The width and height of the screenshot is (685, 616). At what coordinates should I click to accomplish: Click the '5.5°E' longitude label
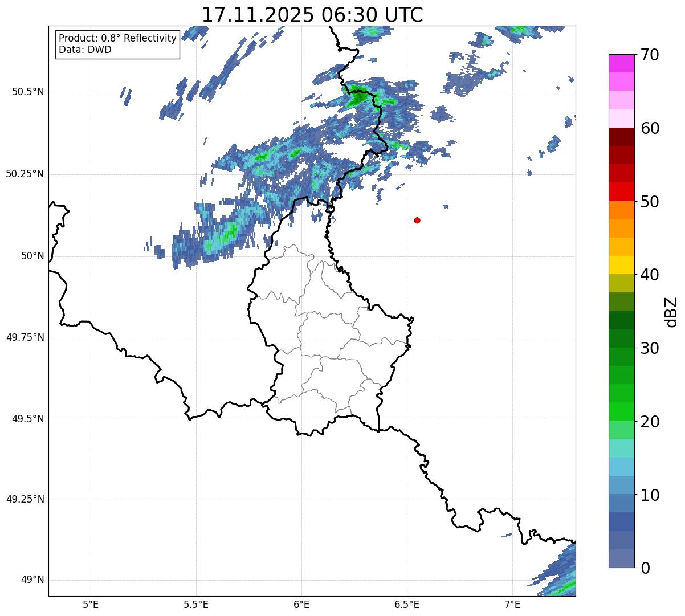pos(196,604)
